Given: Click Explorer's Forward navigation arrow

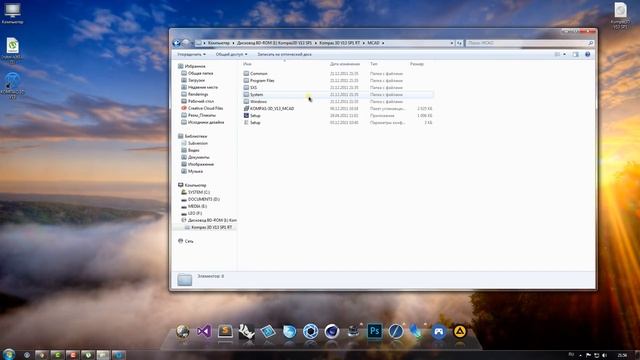Looking at the screenshot, I should click(185, 43).
